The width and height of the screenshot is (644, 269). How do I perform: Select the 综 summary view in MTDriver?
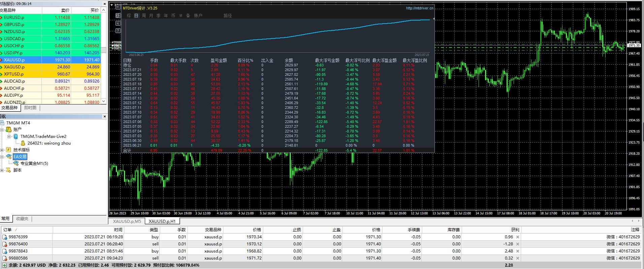tap(129, 16)
